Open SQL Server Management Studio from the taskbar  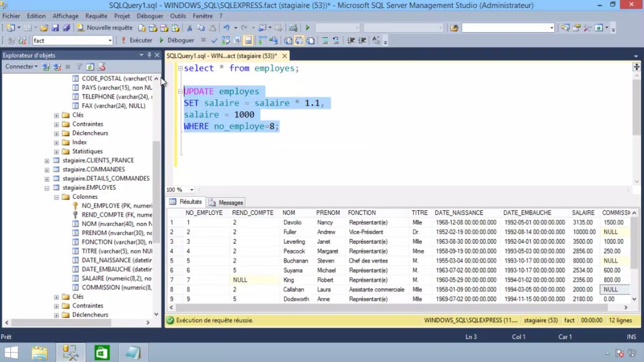(x=70, y=352)
